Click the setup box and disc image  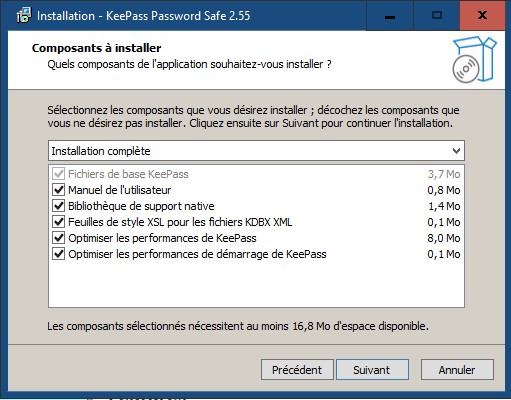point(475,59)
